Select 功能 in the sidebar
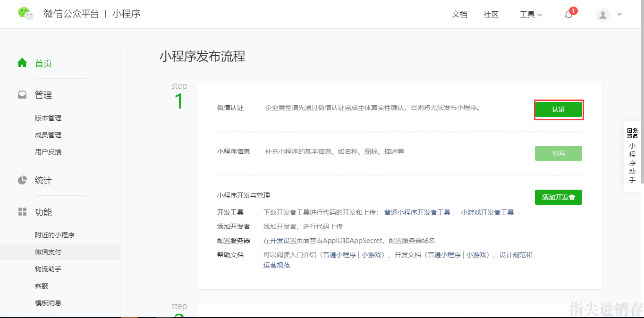 tap(43, 212)
